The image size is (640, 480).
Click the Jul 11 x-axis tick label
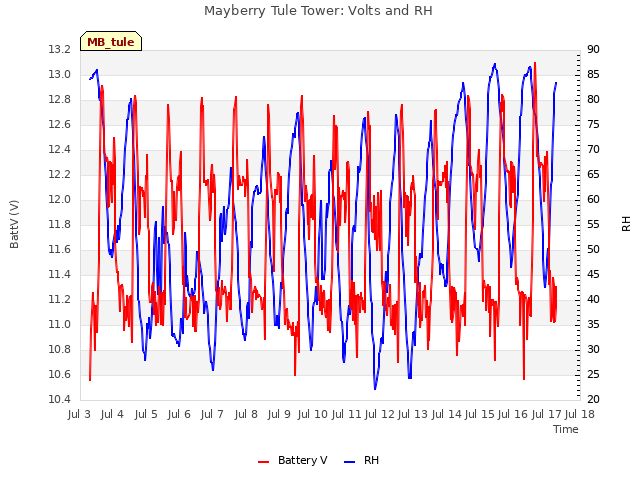pos(346,414)
